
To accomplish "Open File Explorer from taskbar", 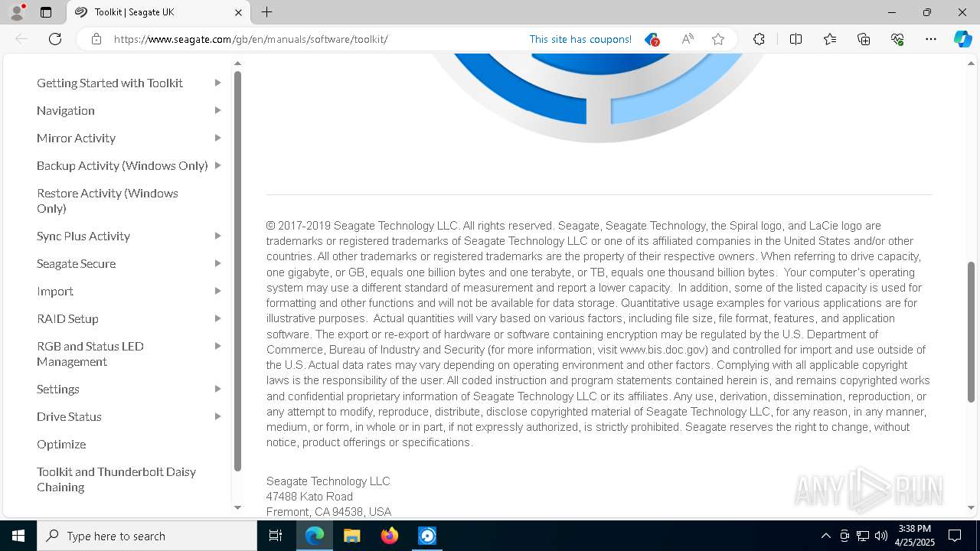I will (x=351, y=536).
